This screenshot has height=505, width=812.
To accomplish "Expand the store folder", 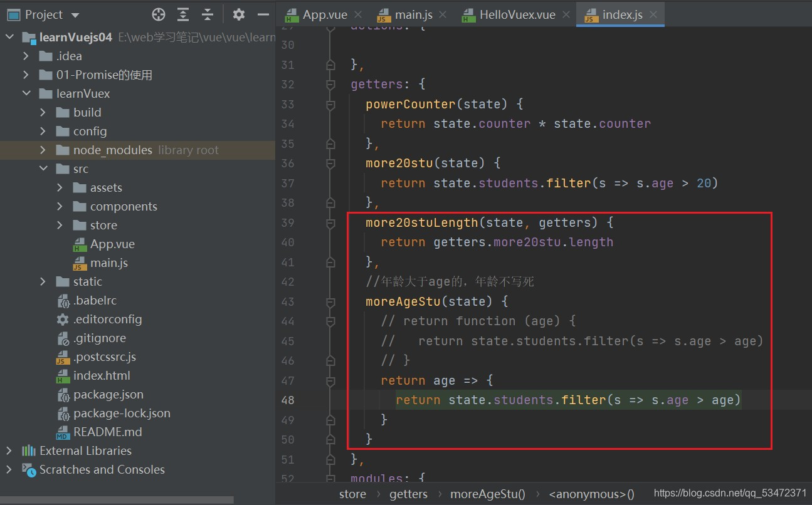I will (x=60, y=225).
